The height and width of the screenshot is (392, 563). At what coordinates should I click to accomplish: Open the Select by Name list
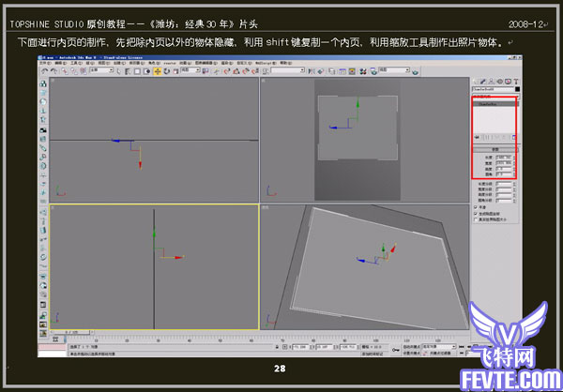pyautogui.click(x=128, y=71)
